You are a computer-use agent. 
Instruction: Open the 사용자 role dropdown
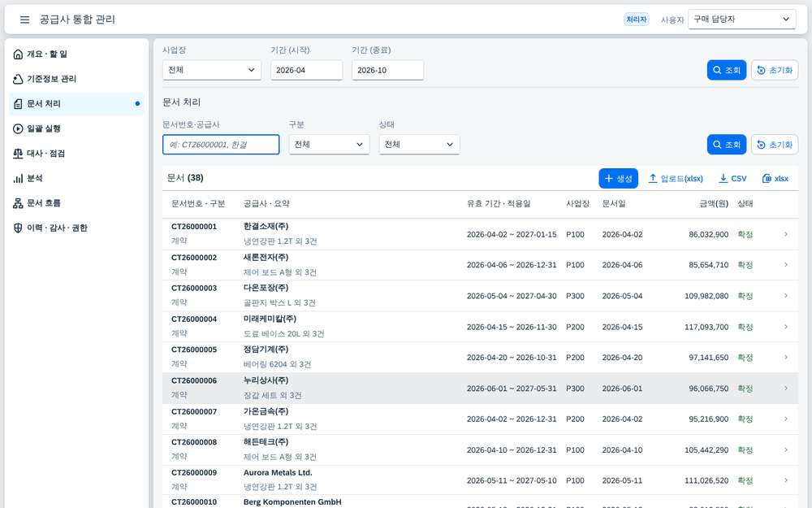(741, 20)
